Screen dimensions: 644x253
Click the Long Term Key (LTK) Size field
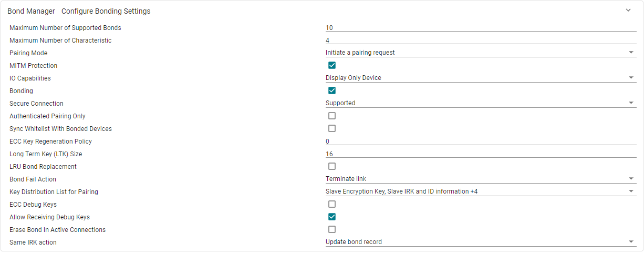pyautogui.click(x=480, y=154)
